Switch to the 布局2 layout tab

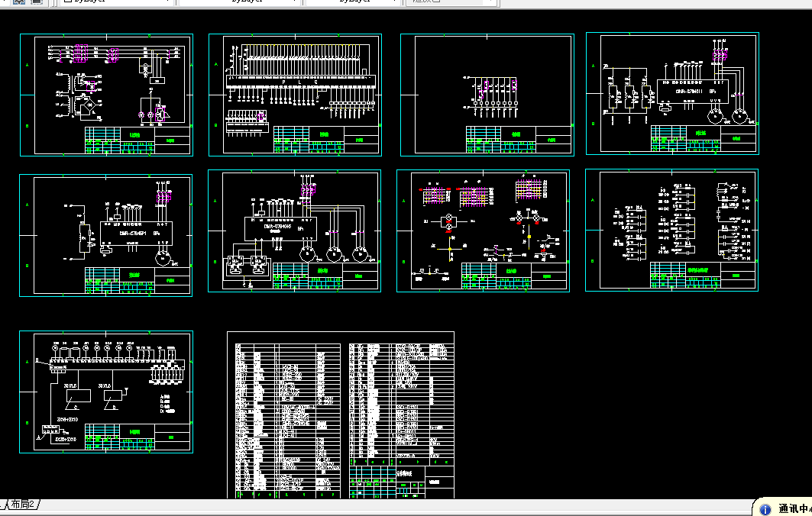[23, 504]
